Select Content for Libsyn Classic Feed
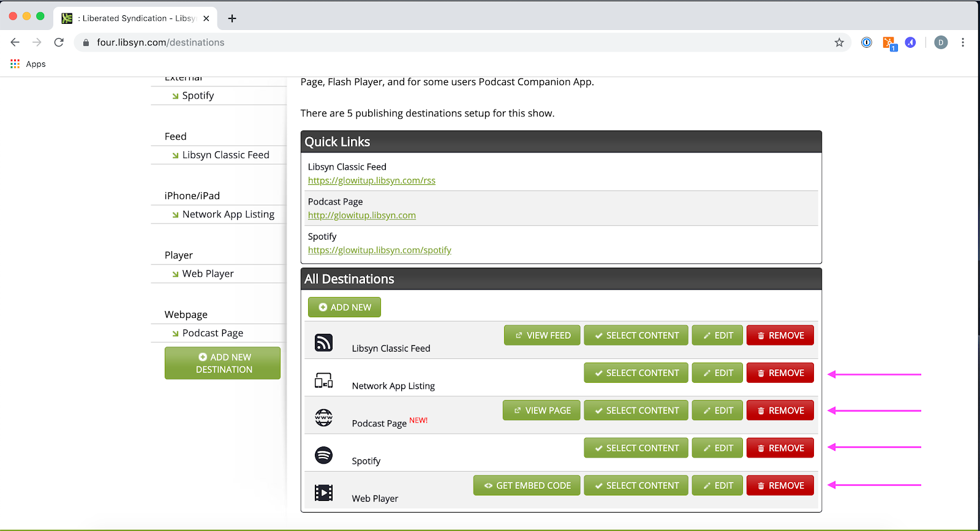This screenshot has height=531, width=980. click(x=636, y=336)
